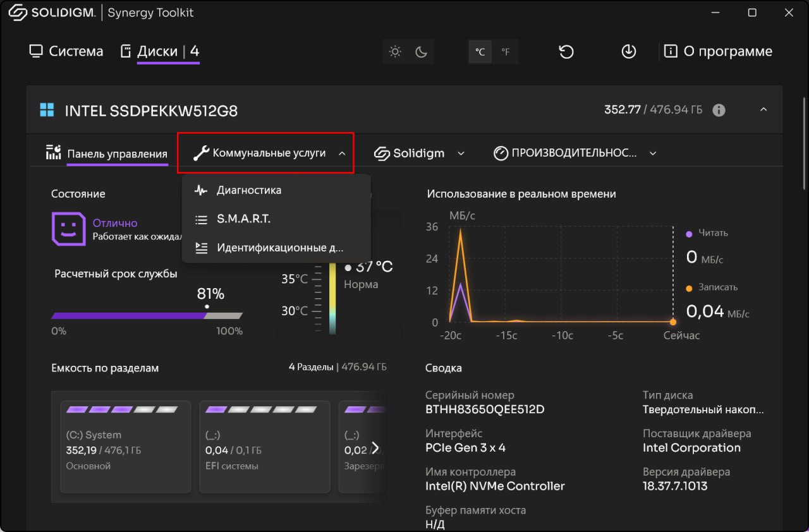Choose Идентификационные данные menu entry
809x532 pixels.
(x=276, y=248)
